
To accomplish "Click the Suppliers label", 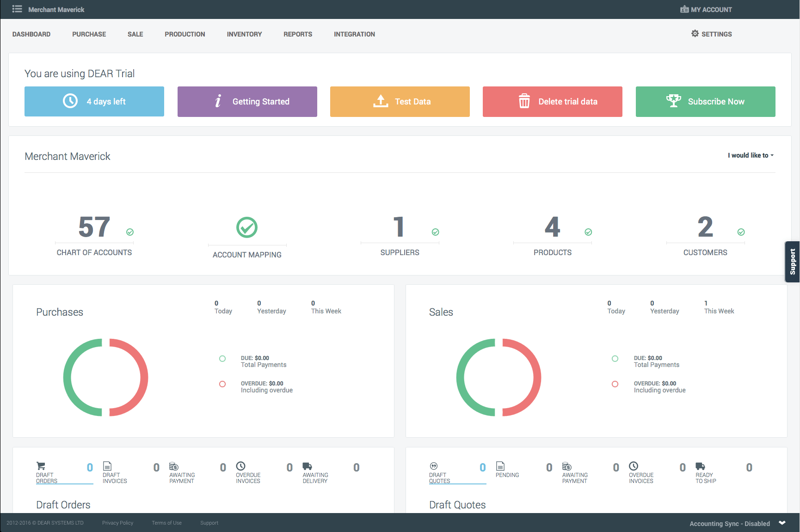I will click(x=400, y=252).
